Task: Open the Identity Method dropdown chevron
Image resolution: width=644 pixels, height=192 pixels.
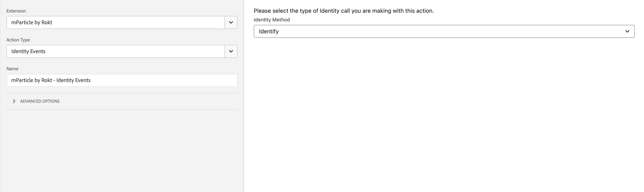Action: [x=628, y=31]
